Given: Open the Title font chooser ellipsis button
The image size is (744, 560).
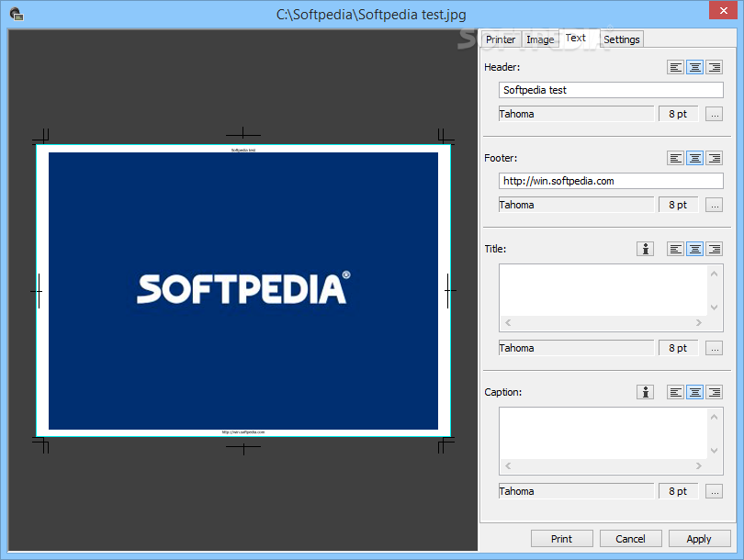Looking at the screenshot, I should pyautogui.click(x=714, y=348).
